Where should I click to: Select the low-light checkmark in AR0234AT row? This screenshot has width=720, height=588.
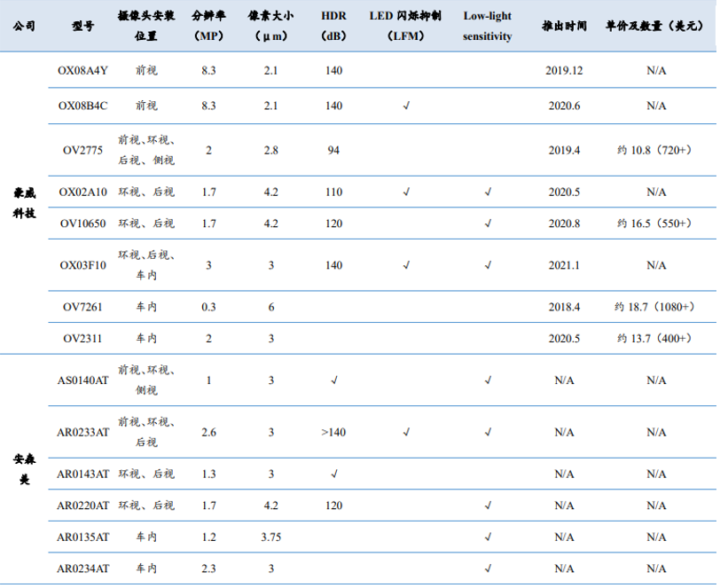tap(488, 568)
